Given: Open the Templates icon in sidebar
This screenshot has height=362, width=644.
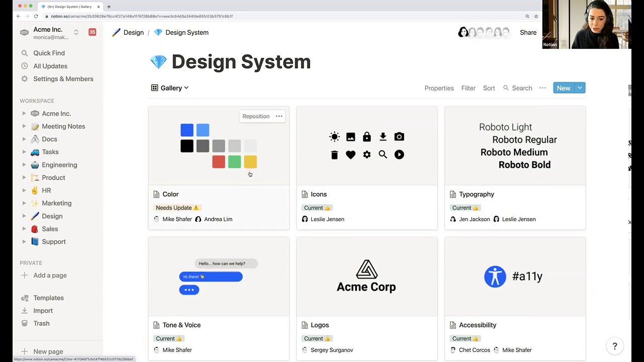Looking at the screenshot, I should pyautogui.click(x=24, y=298).
